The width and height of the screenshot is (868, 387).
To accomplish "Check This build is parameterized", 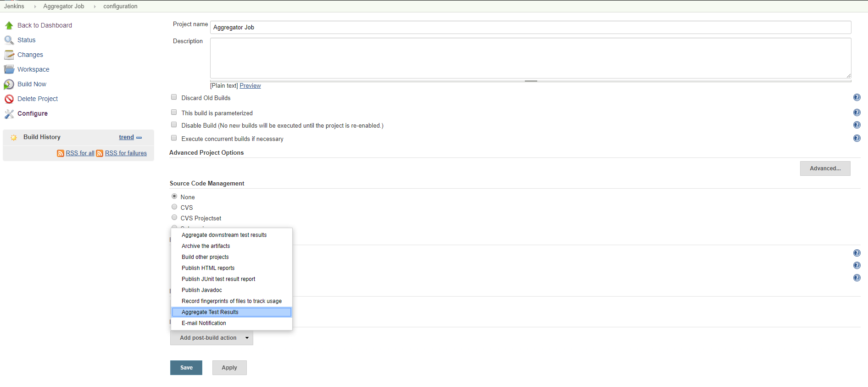I will [x=174, y=112].
